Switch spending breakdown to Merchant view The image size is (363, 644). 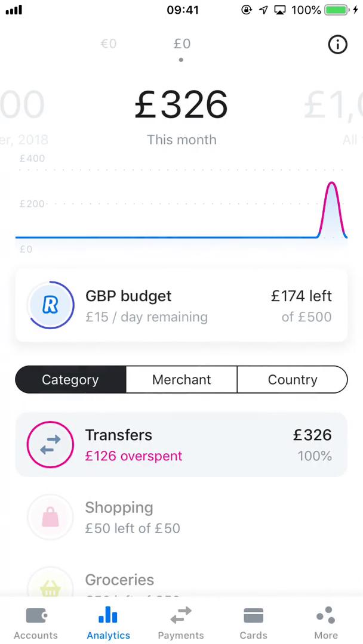tap(181, 379)
